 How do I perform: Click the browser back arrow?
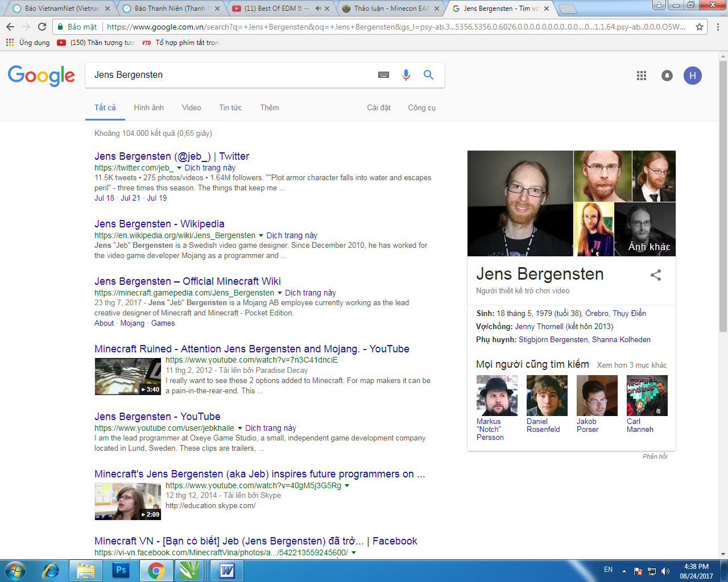pyautogui.click(x=10, y=27)
